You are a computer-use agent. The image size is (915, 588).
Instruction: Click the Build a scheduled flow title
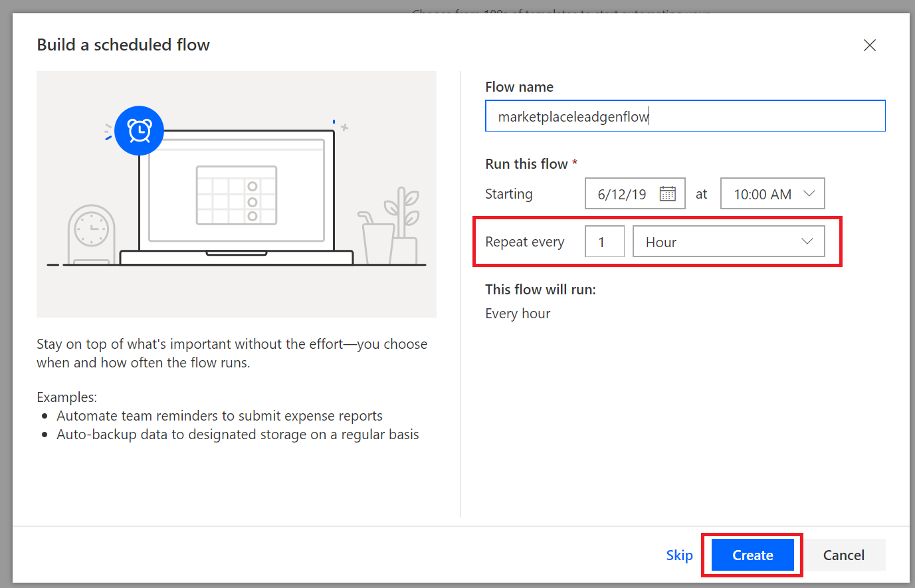point(123,45)
